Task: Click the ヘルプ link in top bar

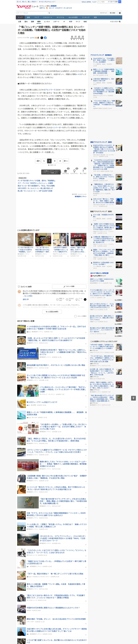Action: 94,2
